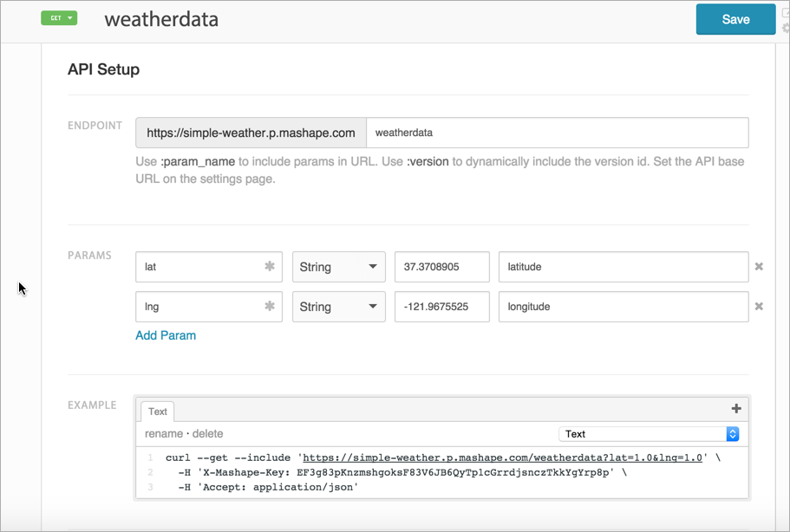Select the Text example tab
790x532 pixels.
point(157,411)
